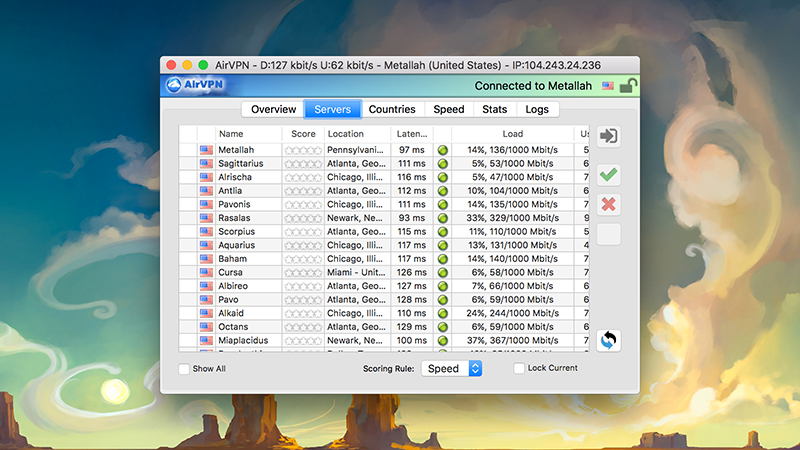Click the score stars for Pavonis
Screen dimensions: 800x450
[303, 205]
